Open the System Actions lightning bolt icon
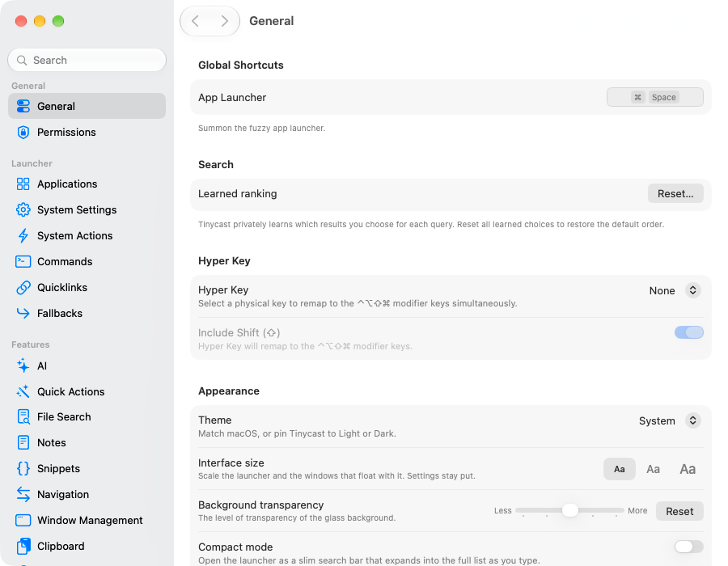The width and height of the screenshot is (728, 566). (x=23, y=235)
